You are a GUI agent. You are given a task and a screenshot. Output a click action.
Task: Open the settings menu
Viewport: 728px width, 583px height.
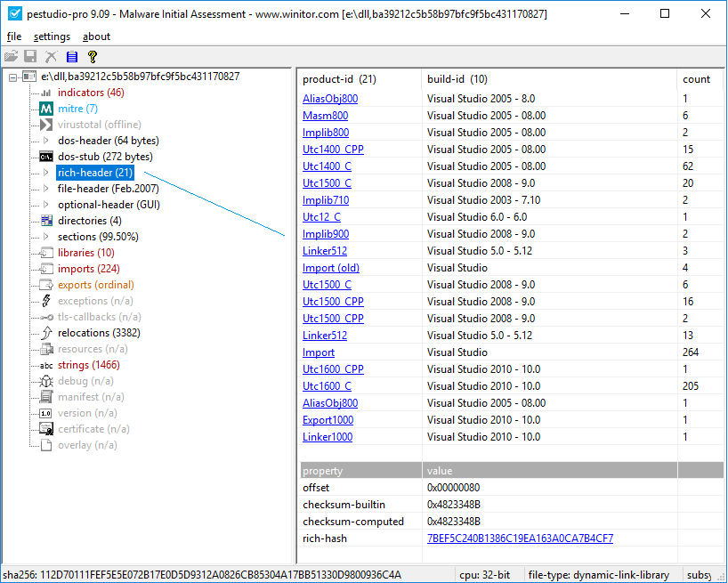point(52,36)
